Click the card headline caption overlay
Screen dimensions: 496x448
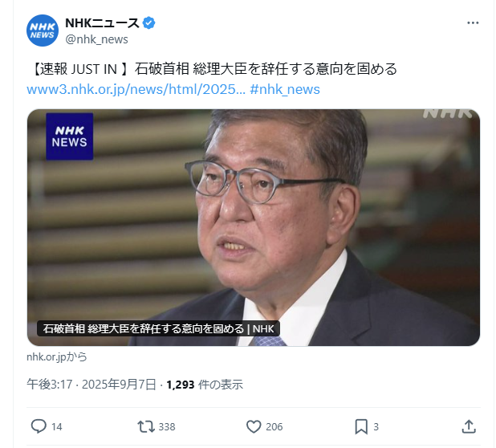click(158, 328)
